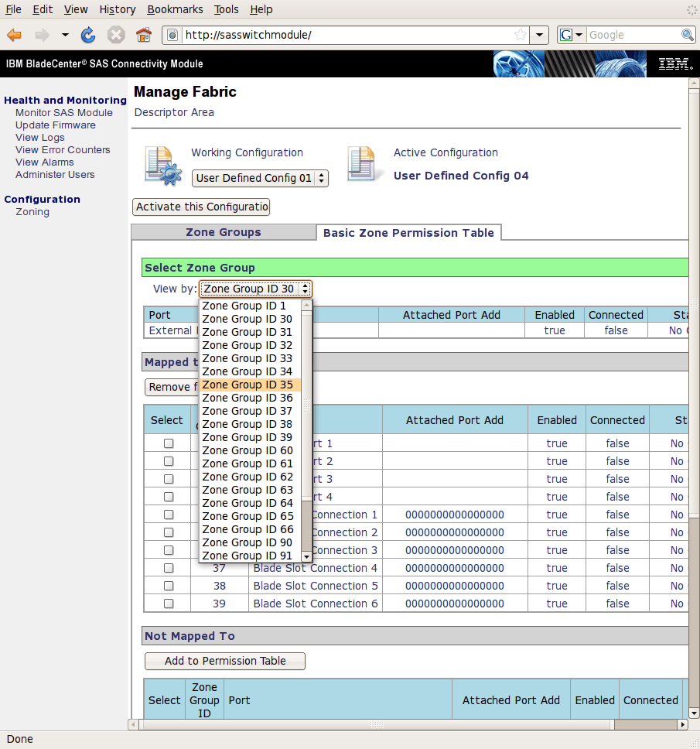The image size is (700, 749).
Task: Open Administer Users link
Action: click(x=55, y=175)
